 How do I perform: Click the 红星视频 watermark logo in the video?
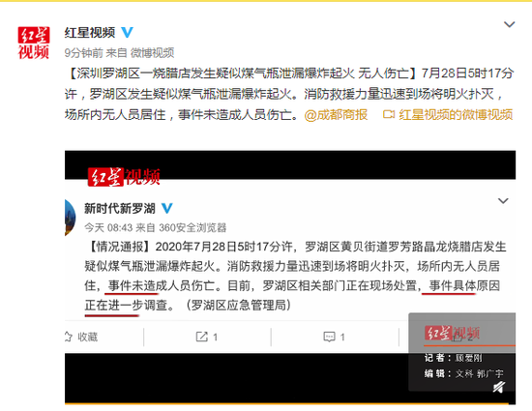[124, 177]
